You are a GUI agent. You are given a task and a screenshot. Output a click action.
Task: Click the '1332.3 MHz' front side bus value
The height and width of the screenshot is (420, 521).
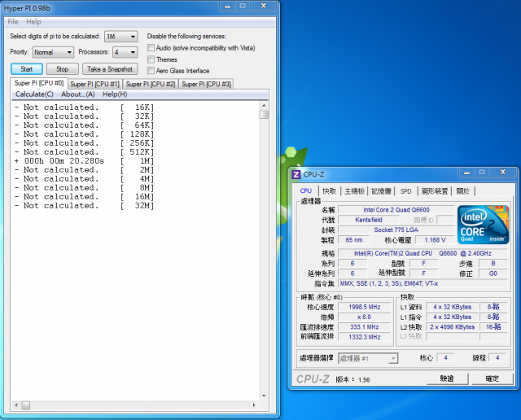click(x=365, y=337)
